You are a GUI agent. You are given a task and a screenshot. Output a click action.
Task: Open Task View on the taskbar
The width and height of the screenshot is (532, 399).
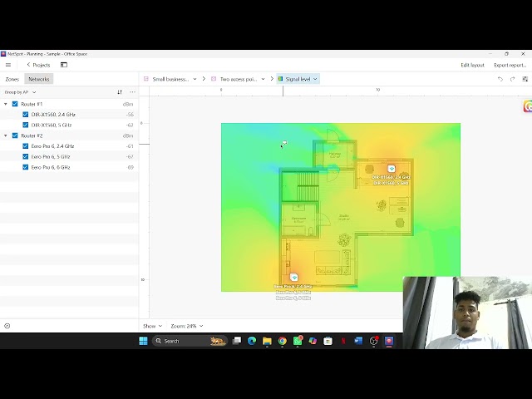(x=237, y=341)
